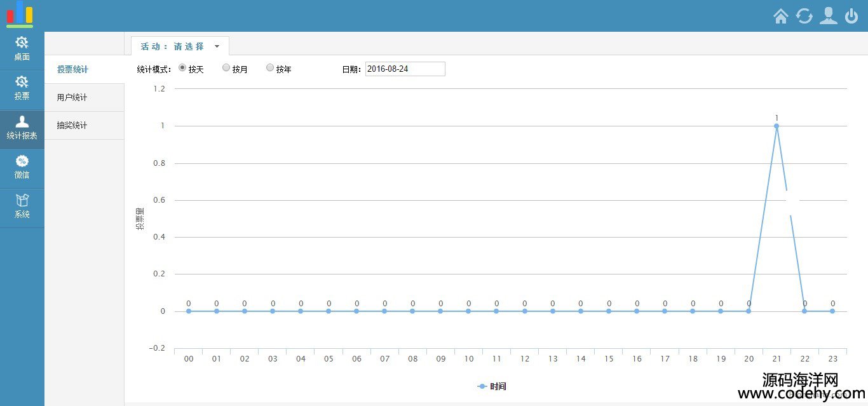
Task: Click the power logout icon
Action: click(x=851, y=16)
